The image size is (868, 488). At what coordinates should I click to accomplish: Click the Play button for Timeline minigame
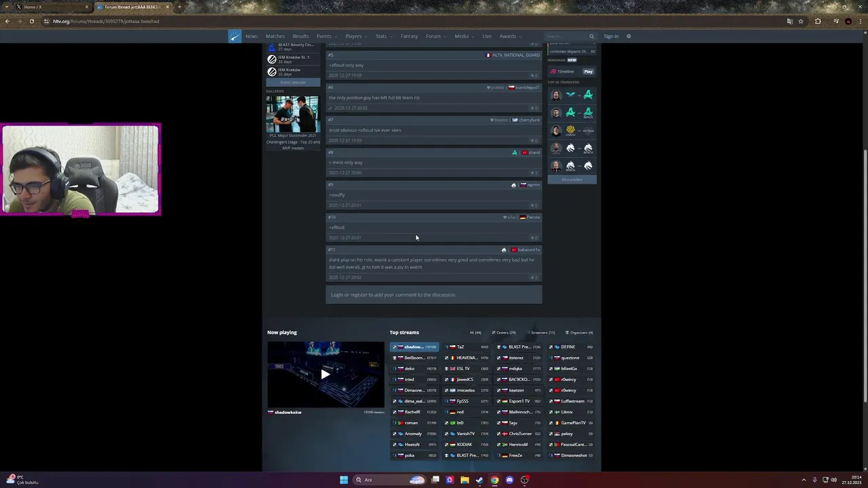click(x=588, y=71)
